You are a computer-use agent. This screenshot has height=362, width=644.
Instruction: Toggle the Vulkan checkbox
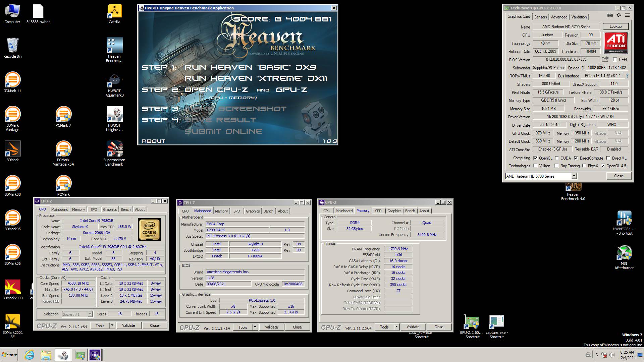(x=535, y=166)
